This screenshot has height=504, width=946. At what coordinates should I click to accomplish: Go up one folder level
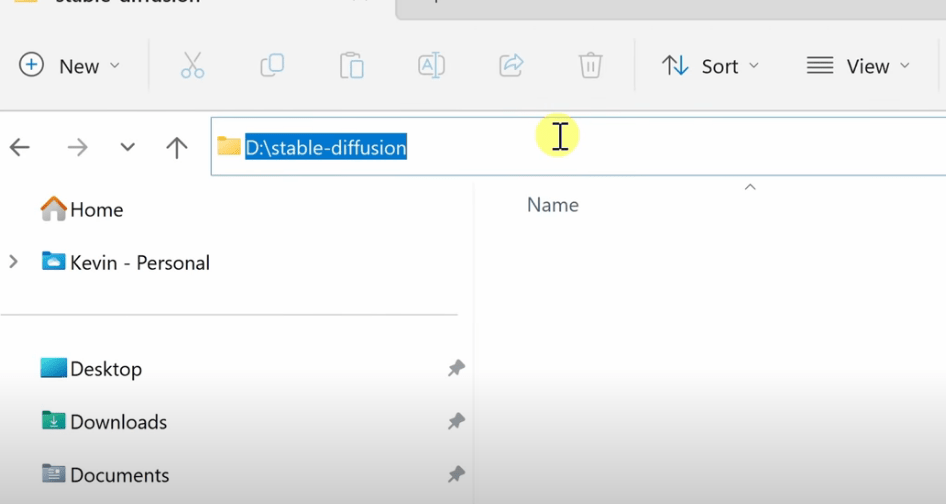(177, 148)
